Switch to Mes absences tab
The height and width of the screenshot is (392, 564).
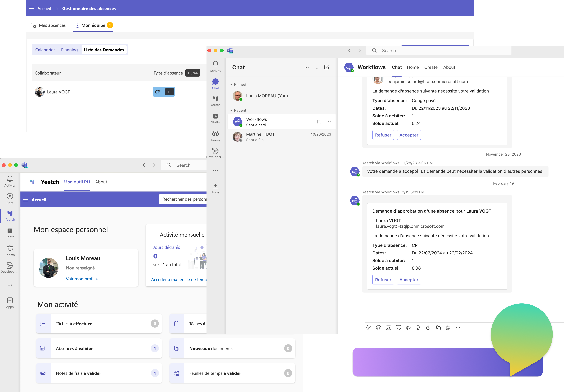(48, 25)
